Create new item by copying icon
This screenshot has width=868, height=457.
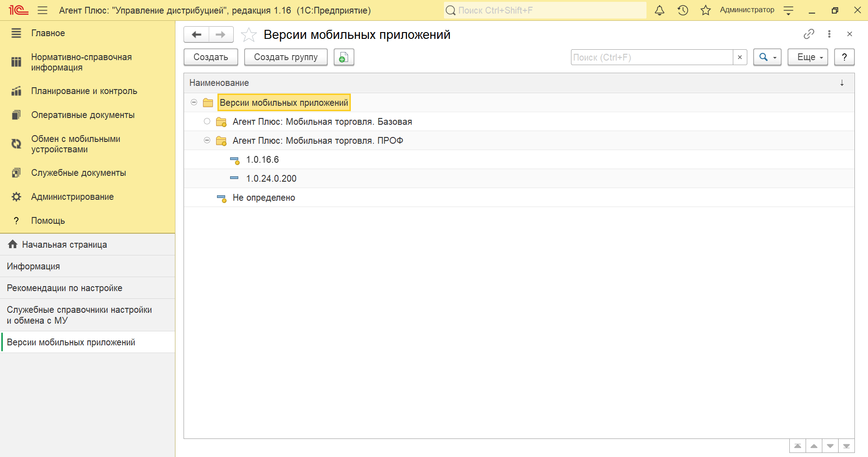point(344,57)
